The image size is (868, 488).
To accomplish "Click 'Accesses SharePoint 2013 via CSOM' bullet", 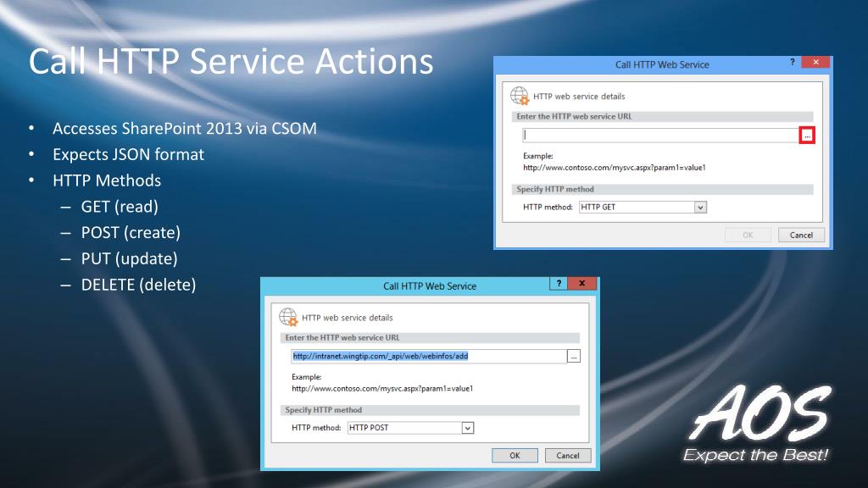I will click(184, 129).
